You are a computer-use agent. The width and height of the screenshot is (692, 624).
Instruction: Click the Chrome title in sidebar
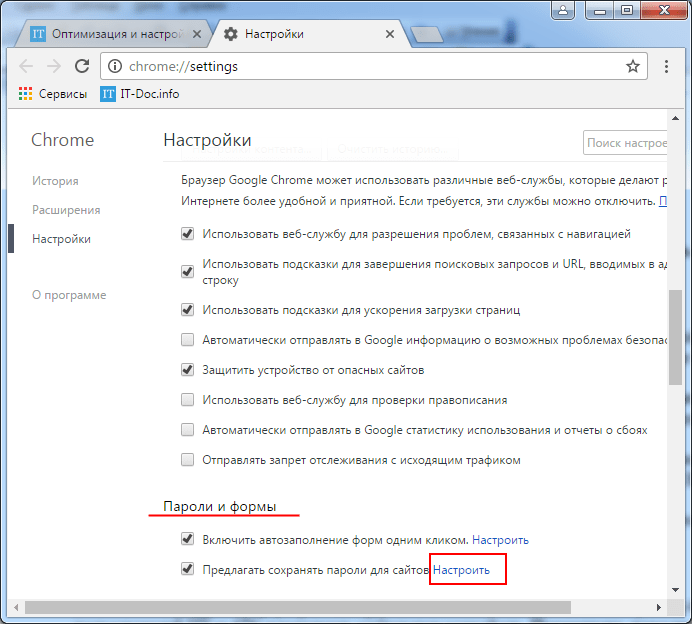click(x=63, y=140)
